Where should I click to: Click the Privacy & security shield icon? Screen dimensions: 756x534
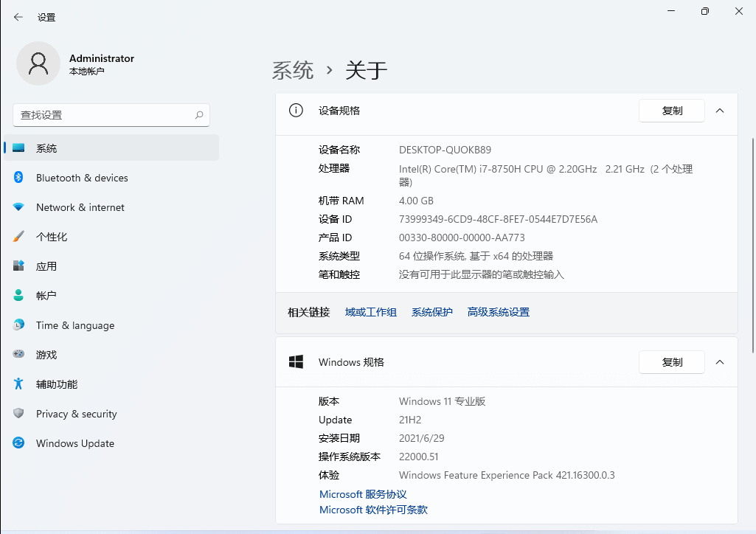tap(18, 414)
